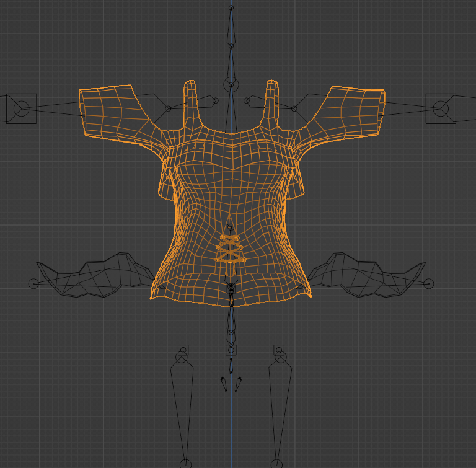This screenshot has width=476, height=468.
Task: Select the left shoulder bone joint circle
Action: [168, 108]
